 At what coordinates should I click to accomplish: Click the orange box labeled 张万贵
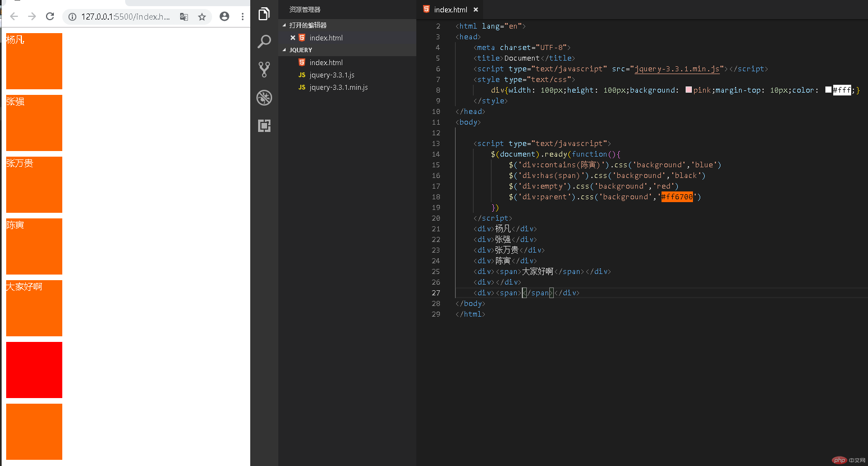(34, 185)
